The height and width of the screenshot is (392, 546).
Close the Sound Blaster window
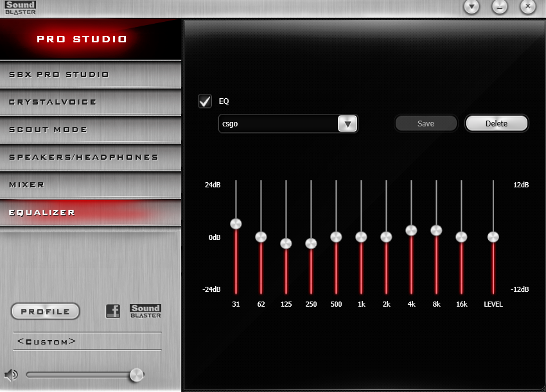tap(528, 6)
